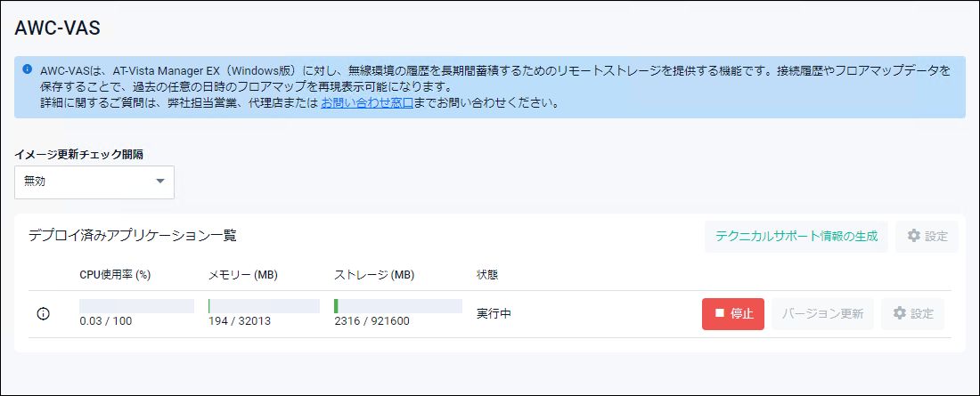Click the 状態 column header
980x396 pixels.
point(487,275)
